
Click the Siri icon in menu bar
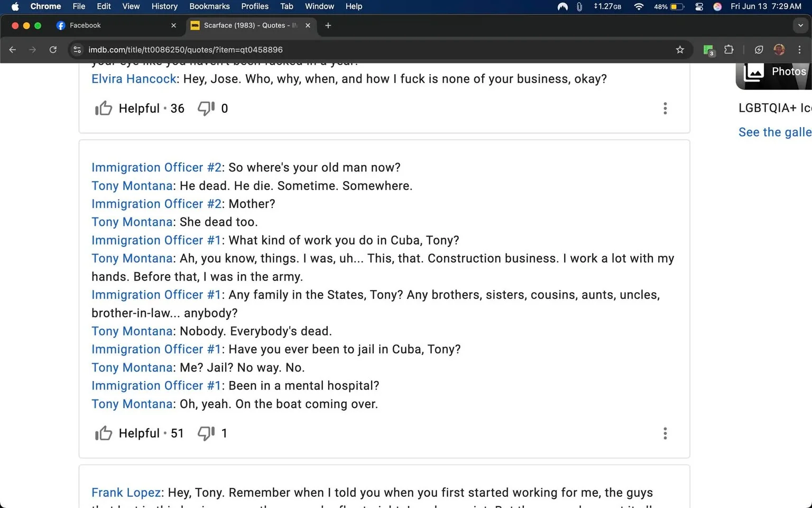[717, 6]
